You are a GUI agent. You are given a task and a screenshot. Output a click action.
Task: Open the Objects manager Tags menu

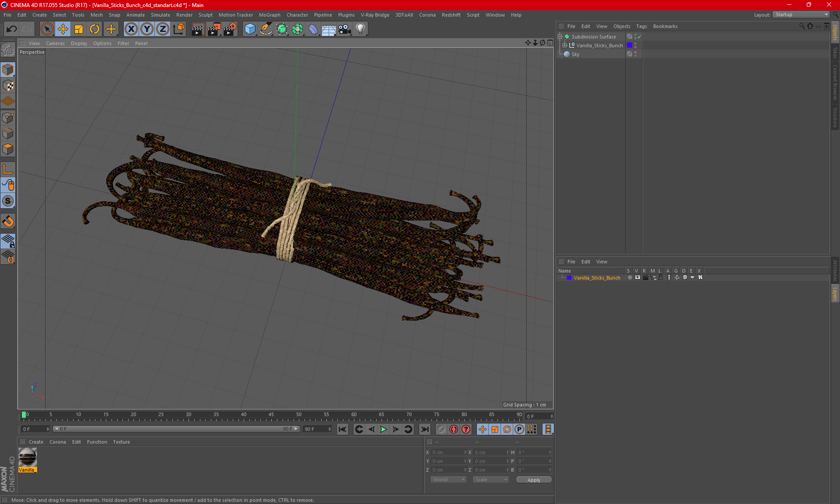click(x=641, y=26)
